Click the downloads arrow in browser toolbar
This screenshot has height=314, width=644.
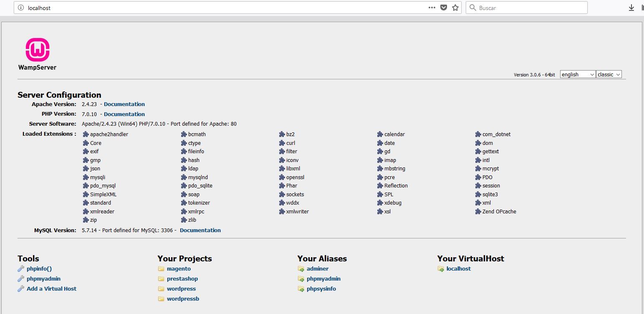[x=631, y=8]
